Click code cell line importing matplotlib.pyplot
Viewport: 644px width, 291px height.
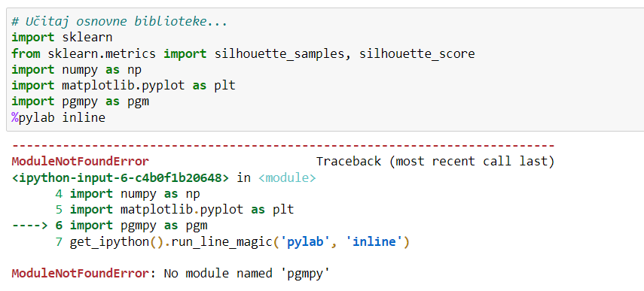click(124, 86)
